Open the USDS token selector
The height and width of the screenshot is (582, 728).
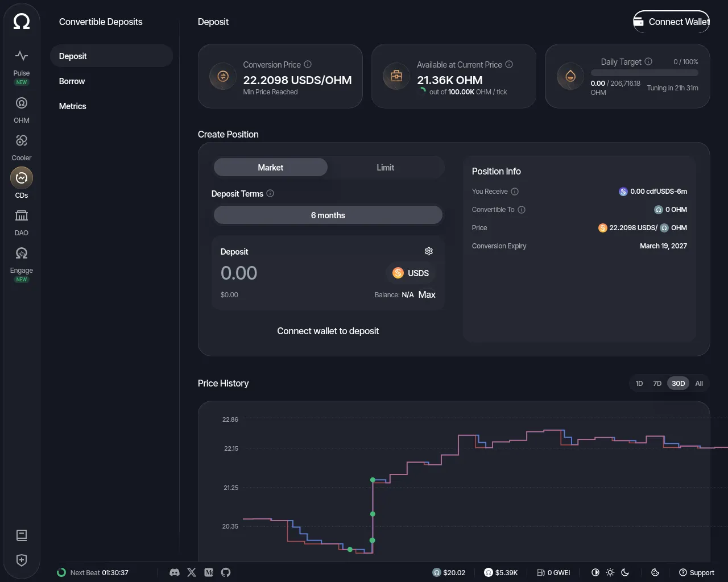411,273
